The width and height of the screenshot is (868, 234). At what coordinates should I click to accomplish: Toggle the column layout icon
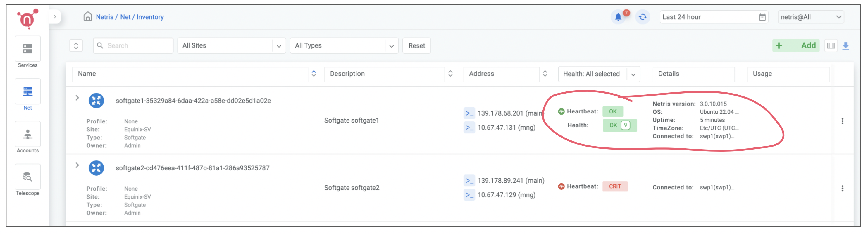coord(831,46)
